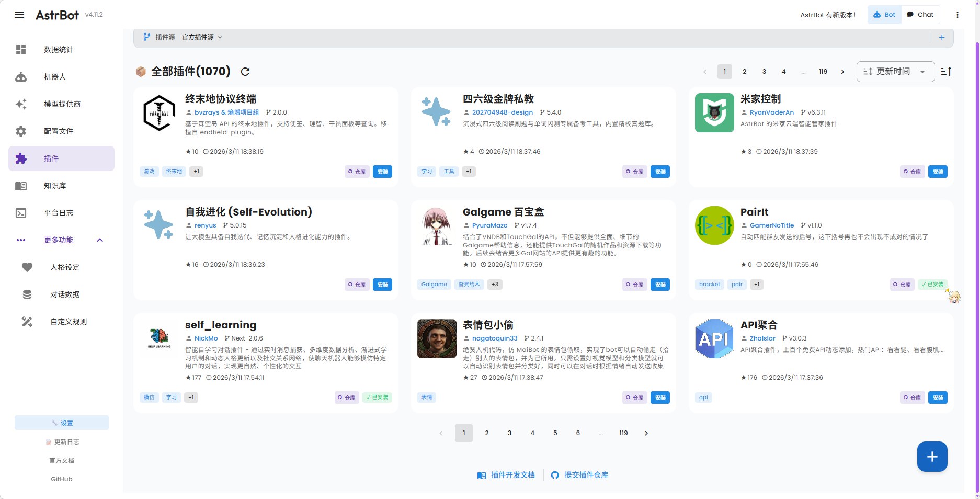Click 终末地协议终端 plugin logo
Image resolution: width=980 pixels, height=499 pixels.
[159, 112]
